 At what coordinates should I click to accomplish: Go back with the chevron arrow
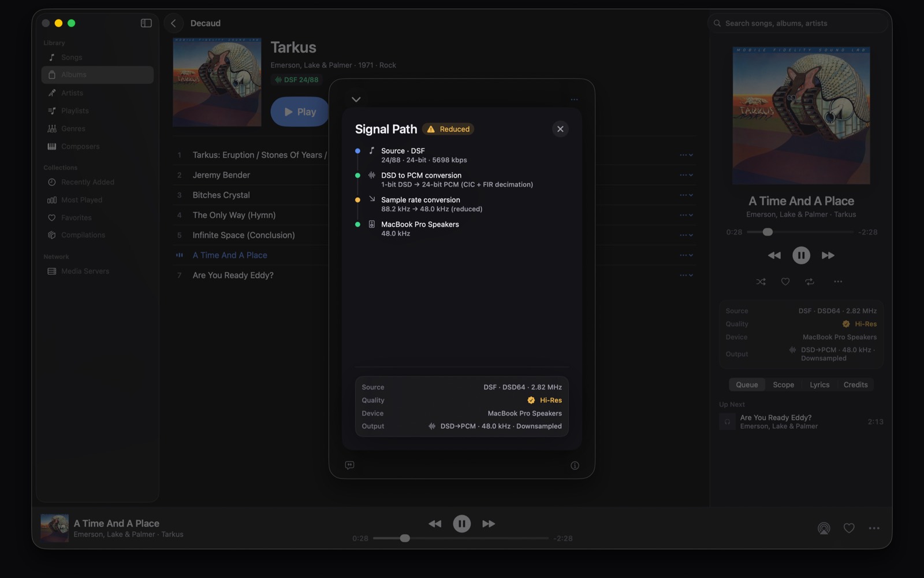(173, 23)
